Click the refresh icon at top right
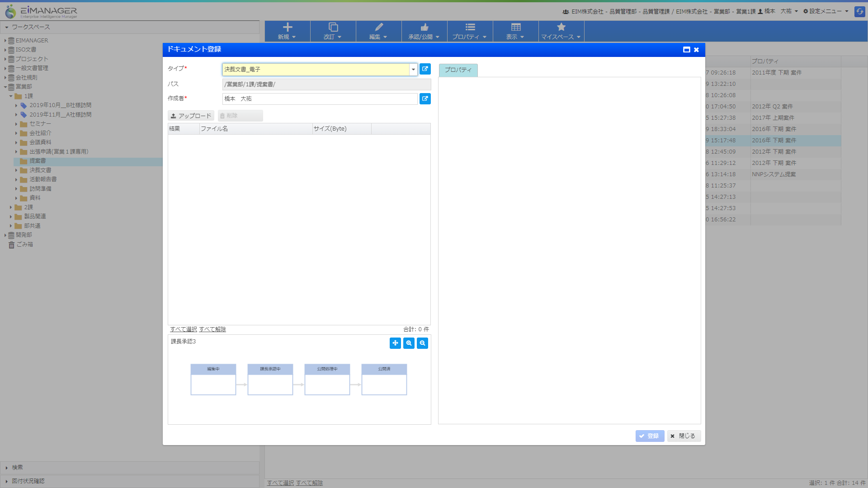This screenshot has width=868, height=488. [x=859, y=11]
